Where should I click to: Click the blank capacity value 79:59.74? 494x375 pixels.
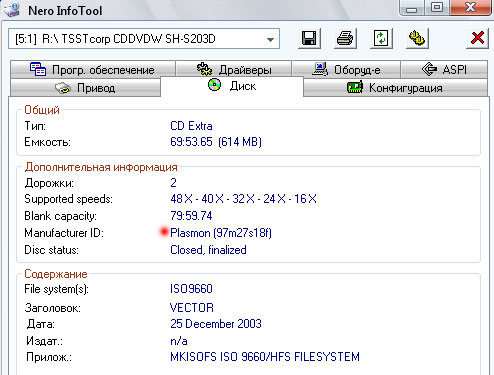pyautogui.click(x=191, y=216)
